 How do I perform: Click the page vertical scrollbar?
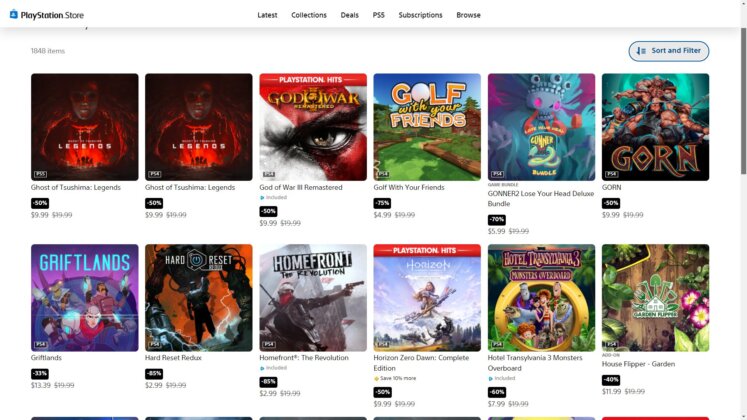[742, 100]
